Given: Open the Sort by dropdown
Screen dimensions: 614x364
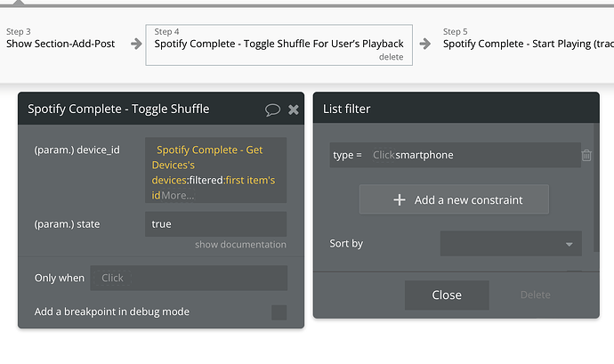Looking at the screenshot, I should (511, 243).
